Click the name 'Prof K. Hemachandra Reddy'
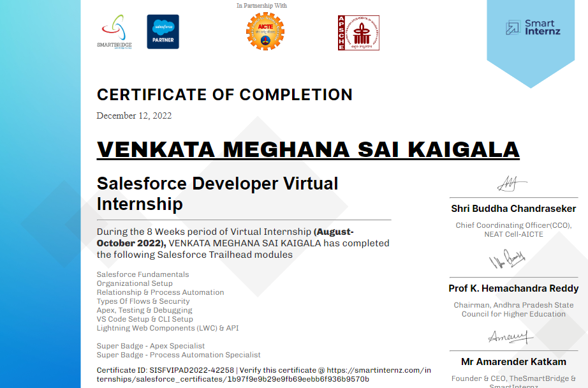 513,288
